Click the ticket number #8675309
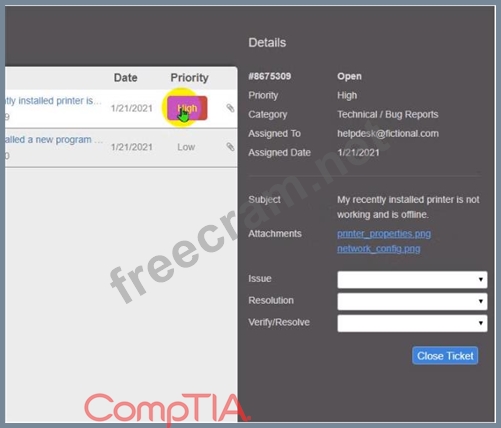 pos(269,76)
